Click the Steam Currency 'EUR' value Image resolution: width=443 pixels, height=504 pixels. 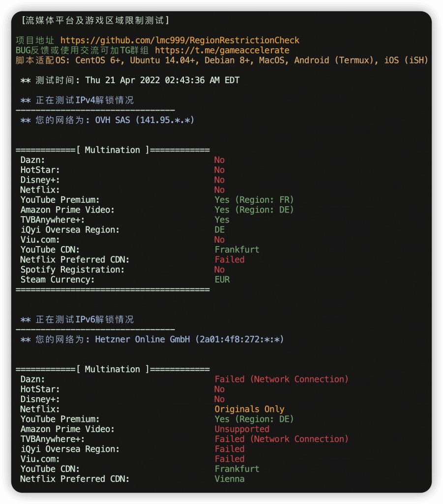pos(222,280)
